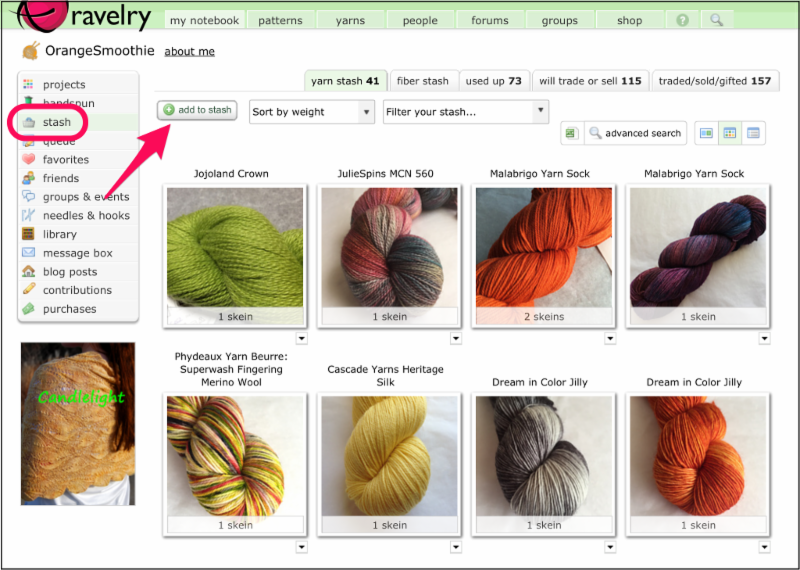800x570 pixels.
Task: Switch to the fiber stash tab
Action: point(422,81)
